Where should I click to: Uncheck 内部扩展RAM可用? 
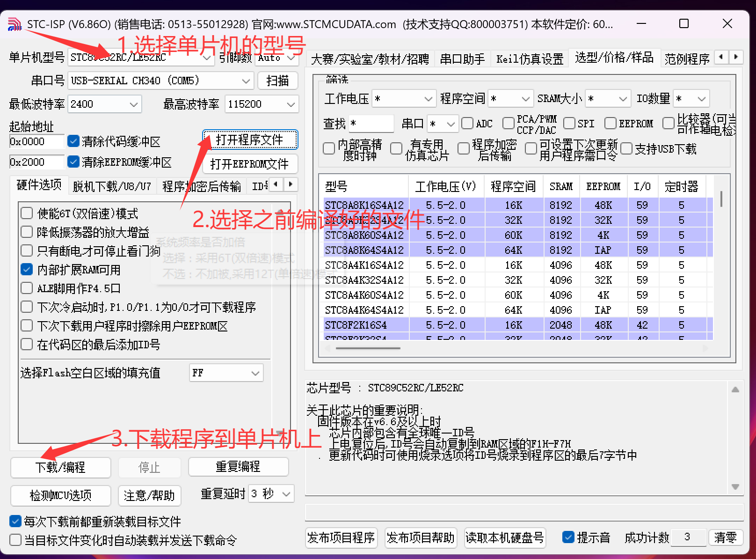pos(27,269)
